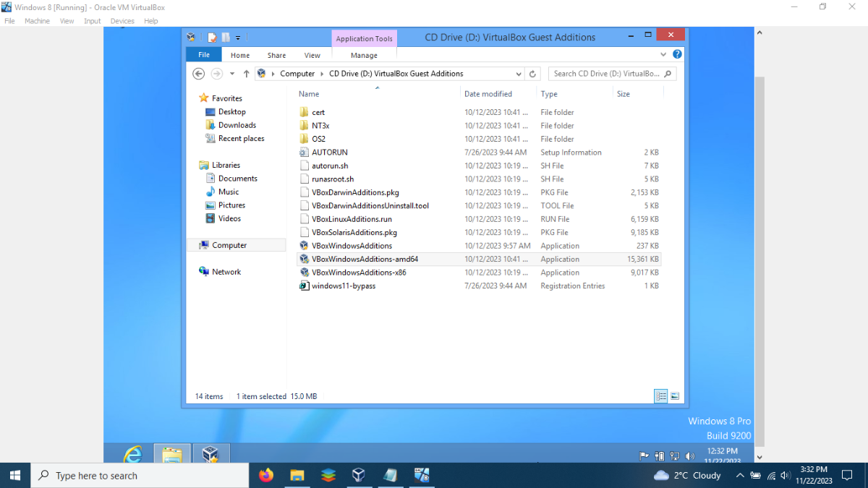Viewport: 868px width, 488px height.
Task: Open the VirtualBox Machine menu
Action: (37, 21)
